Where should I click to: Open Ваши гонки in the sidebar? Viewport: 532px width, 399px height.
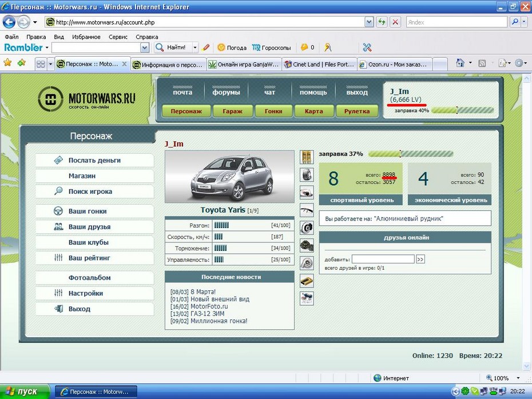point(94,211)
